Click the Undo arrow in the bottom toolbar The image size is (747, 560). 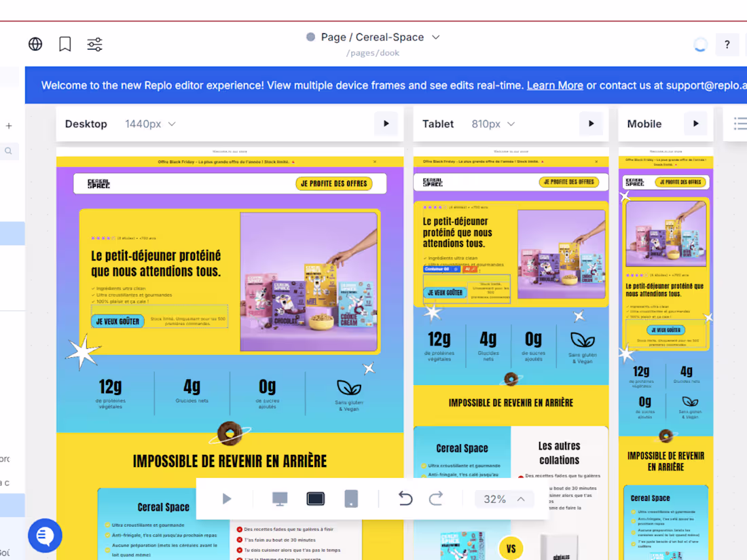[x=405, y=499]
